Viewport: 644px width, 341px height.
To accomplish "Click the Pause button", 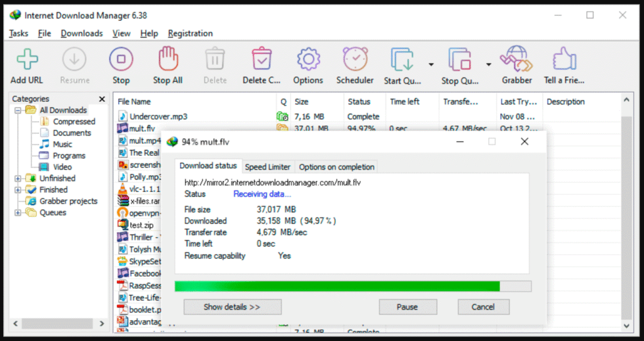I will pyautogui.click(x=407, y=307).
